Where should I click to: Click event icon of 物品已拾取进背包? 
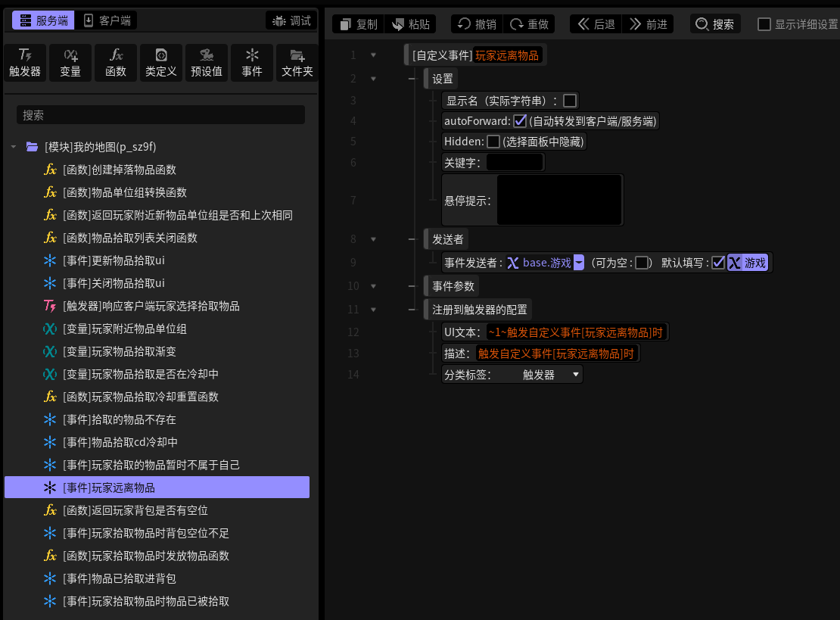pyautogui.click(x=50, y=578)
